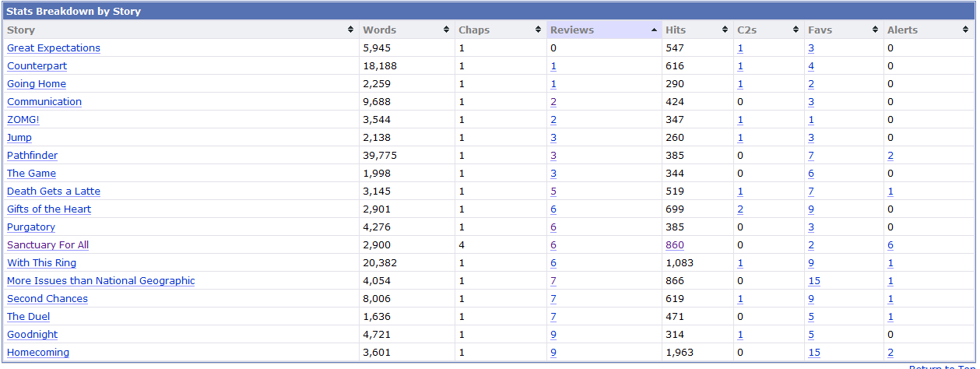Image resolution: width=980 pixels, height=369 pixels.
Task: Open the Great Expectations story link
Action: tap(54, 48)
